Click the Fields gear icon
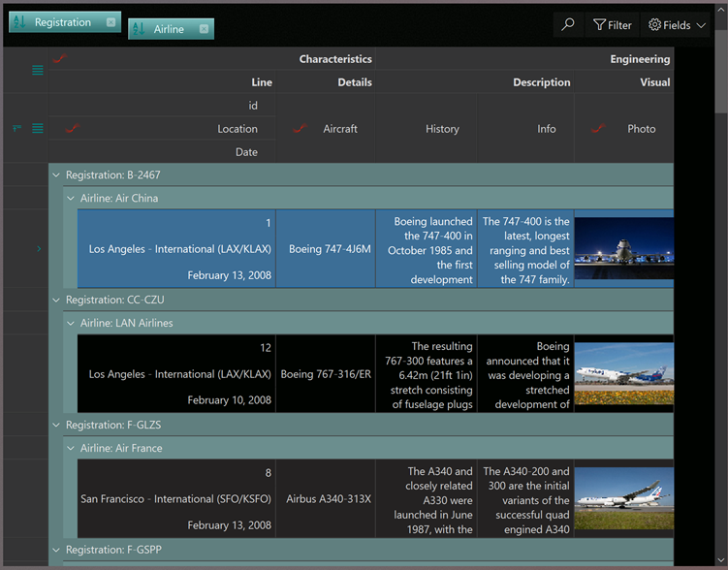Viewport: 728px width, 570px height. (x=654, y=24)
